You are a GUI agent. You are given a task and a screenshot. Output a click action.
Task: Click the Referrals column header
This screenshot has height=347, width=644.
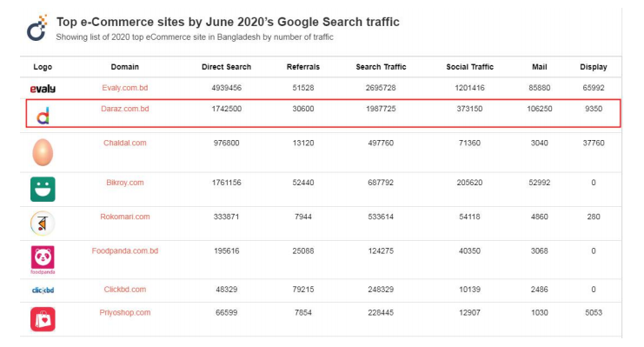click(303, 67)
